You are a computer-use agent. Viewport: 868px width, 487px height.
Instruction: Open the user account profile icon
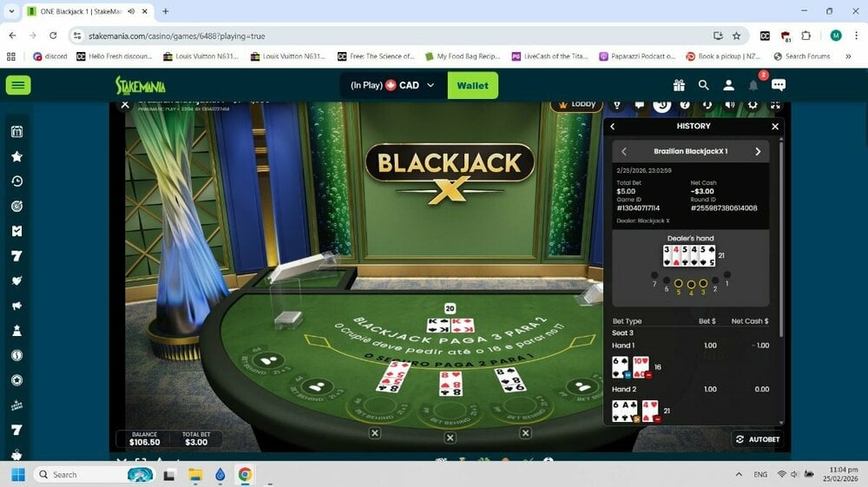(x=729, y=85)
